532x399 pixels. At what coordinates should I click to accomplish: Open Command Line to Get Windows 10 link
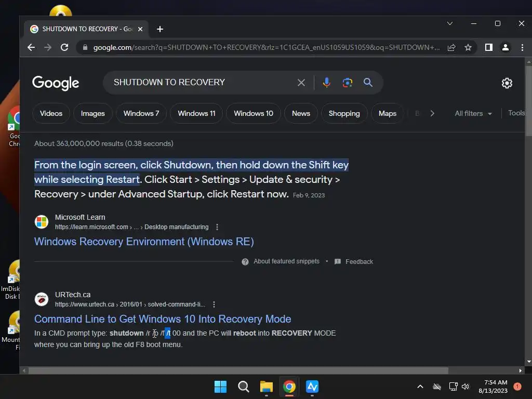click(x=163, y=319)
